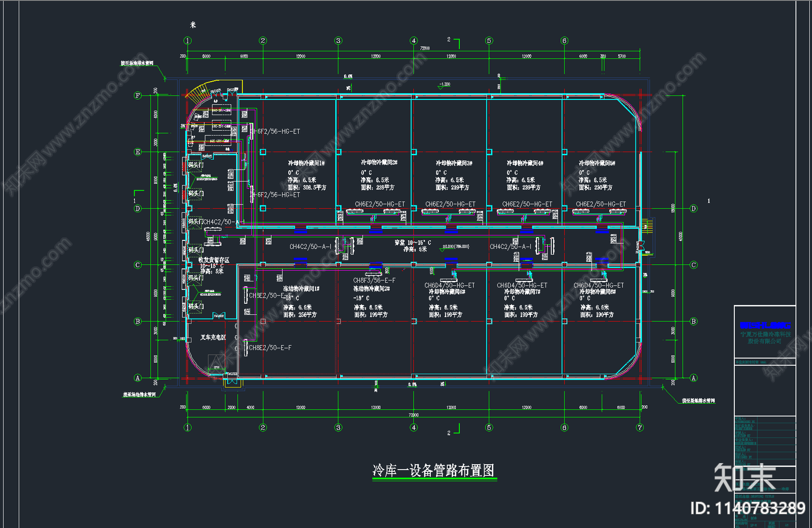Select room label 冷却物冷藏间3#
Viewport: 812px width, 528px height.
454,163
